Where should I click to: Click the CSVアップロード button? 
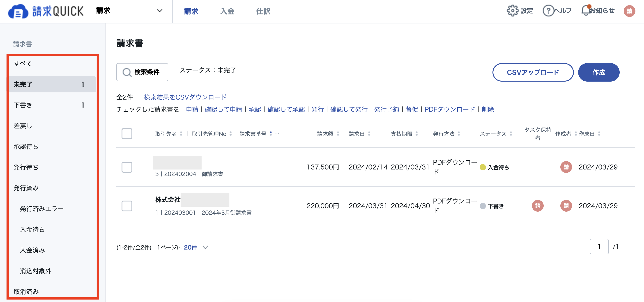click(533, 72)
